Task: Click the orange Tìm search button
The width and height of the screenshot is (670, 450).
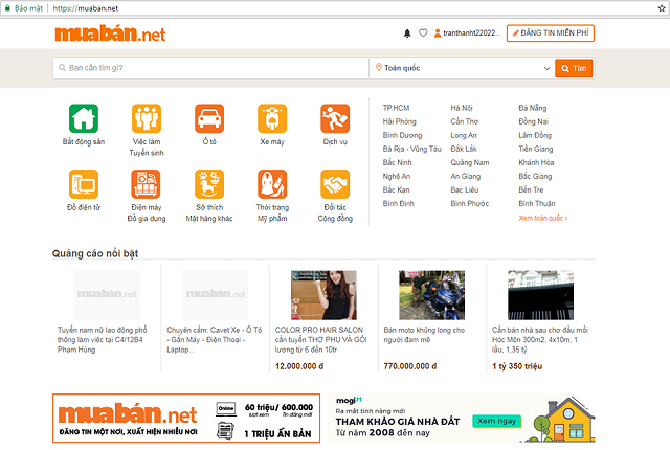Action: point(574,68)
